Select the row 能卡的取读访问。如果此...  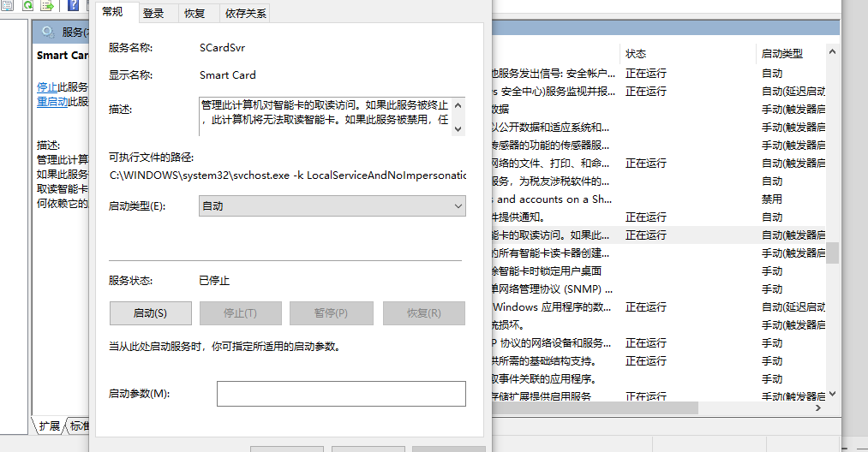(x=659, y=235)
